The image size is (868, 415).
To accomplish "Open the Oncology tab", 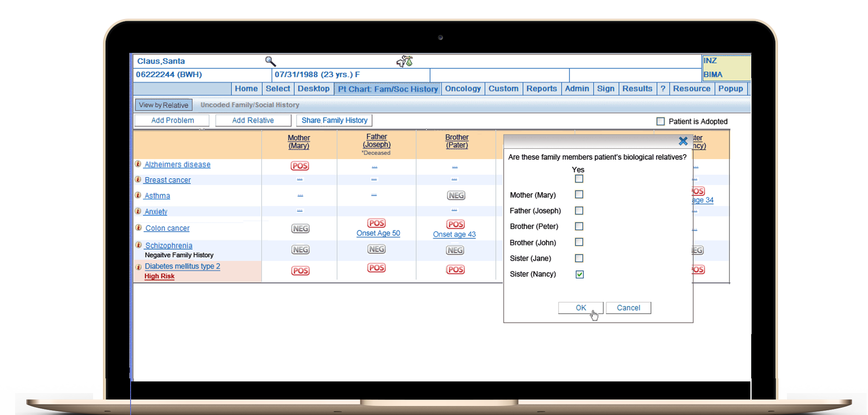I will pyautogui.click(x=462, y=89).
